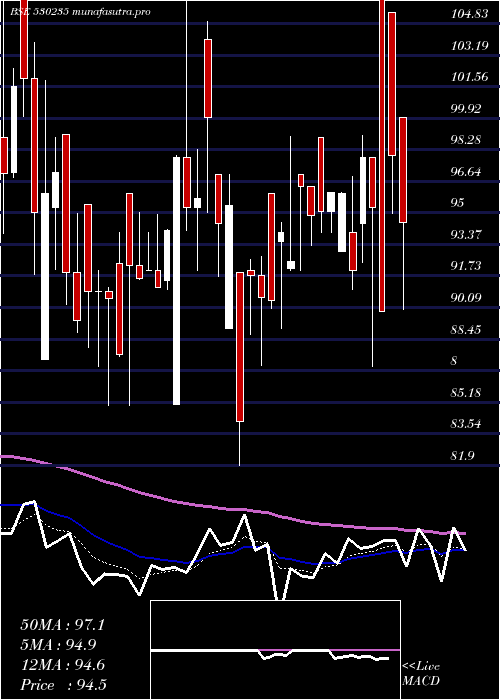This screenshot has width=500, height=700.
Task: Click the 98.28 price axis label
Action: pos(467,140)
